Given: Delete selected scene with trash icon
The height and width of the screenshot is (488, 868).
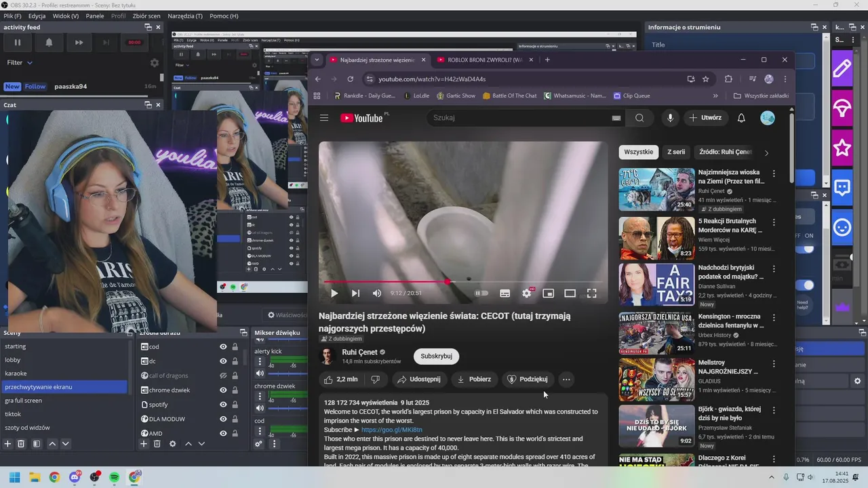Looking at the screenshot, I should (21, 444).
